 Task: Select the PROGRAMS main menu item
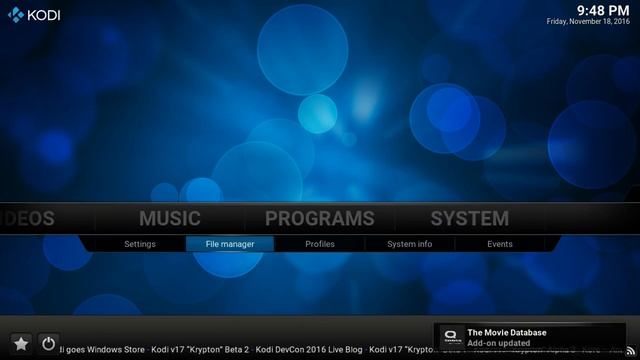click(x=320, y=218)
